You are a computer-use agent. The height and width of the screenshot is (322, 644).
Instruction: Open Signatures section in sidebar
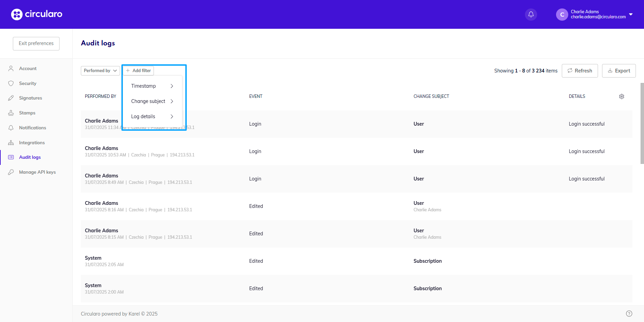(x=30, y=98)
